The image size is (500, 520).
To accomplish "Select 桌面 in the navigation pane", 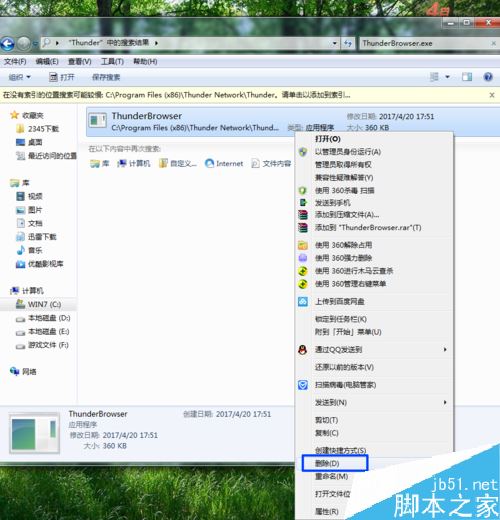I will (29, 142).
